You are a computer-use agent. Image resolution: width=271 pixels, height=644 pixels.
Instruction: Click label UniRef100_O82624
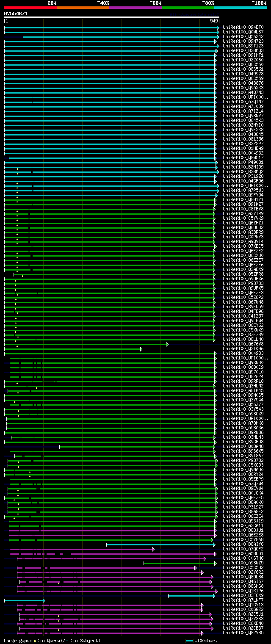243,376
